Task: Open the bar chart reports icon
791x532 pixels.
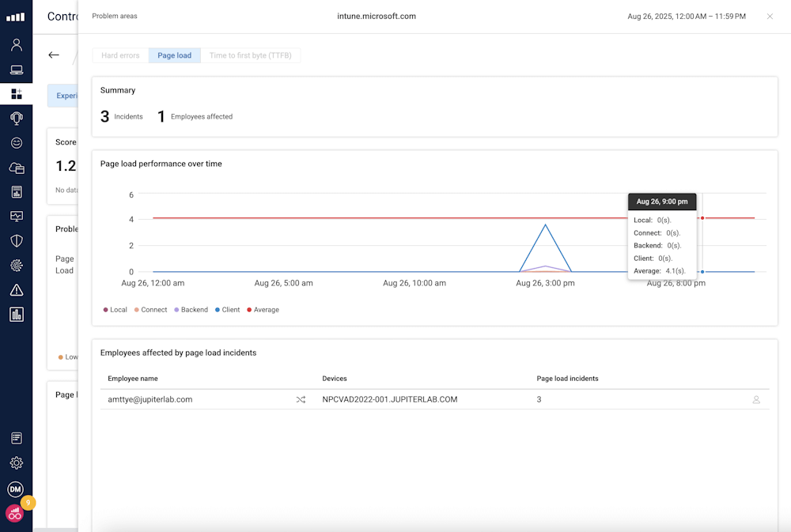Action: pyautogui.click(x=16, y=315)
